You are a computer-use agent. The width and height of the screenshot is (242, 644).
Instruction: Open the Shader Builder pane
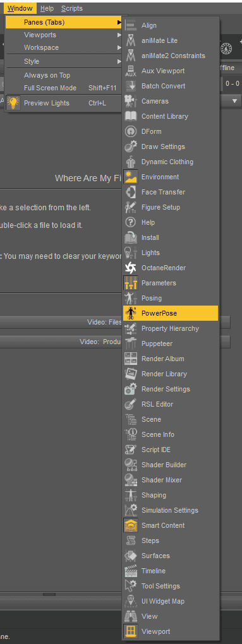click(171, 465)
